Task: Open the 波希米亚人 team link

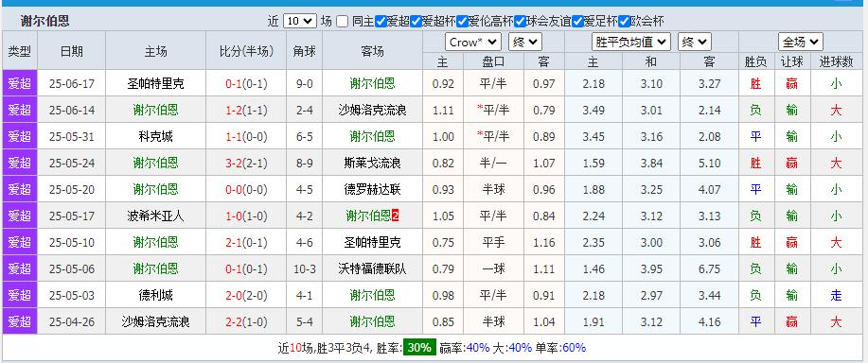Action: click(155, 216)
